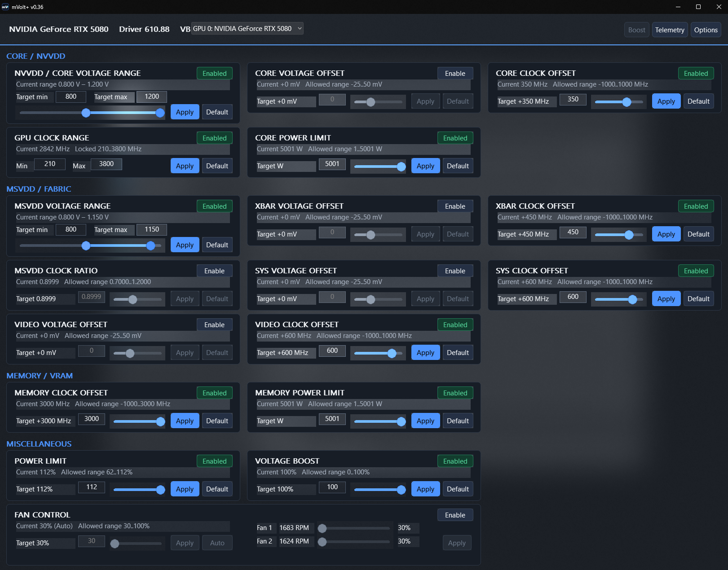Open the Telemetry tab
The height and width of the screenshot is (570, 728).
pos(670,30)
